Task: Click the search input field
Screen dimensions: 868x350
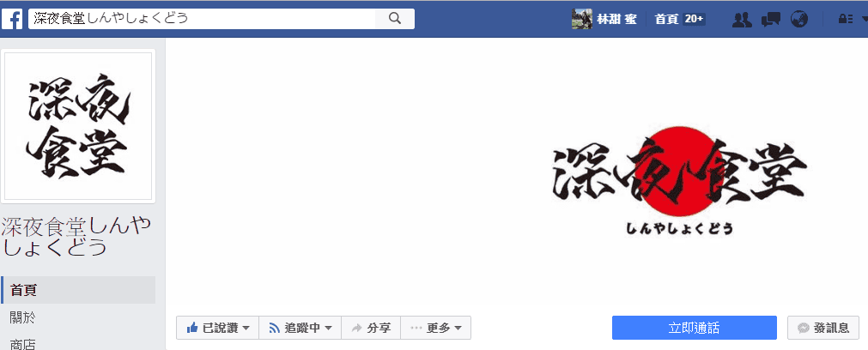Action: (202, 18)
